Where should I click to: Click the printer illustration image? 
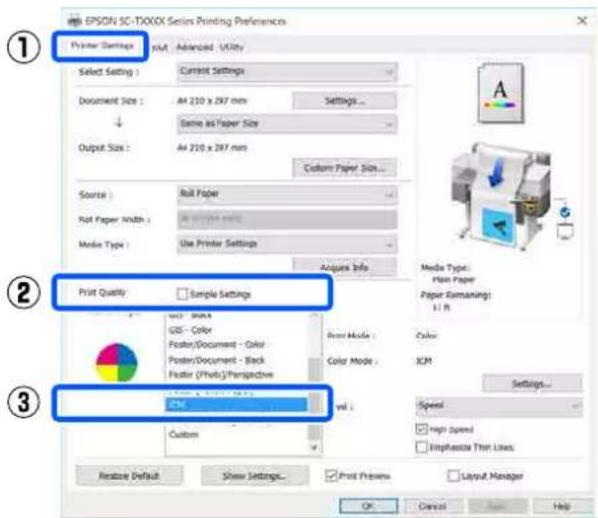(501, 195)
